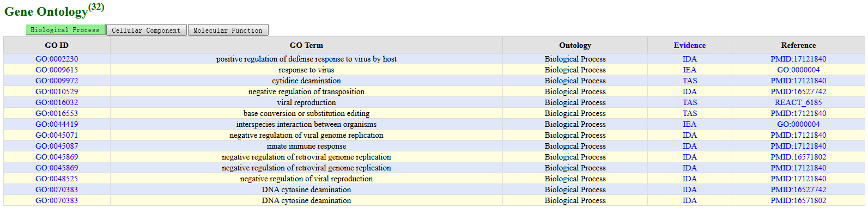Open GO:0009972 link
868x208 pixels.
click(57, 81)
